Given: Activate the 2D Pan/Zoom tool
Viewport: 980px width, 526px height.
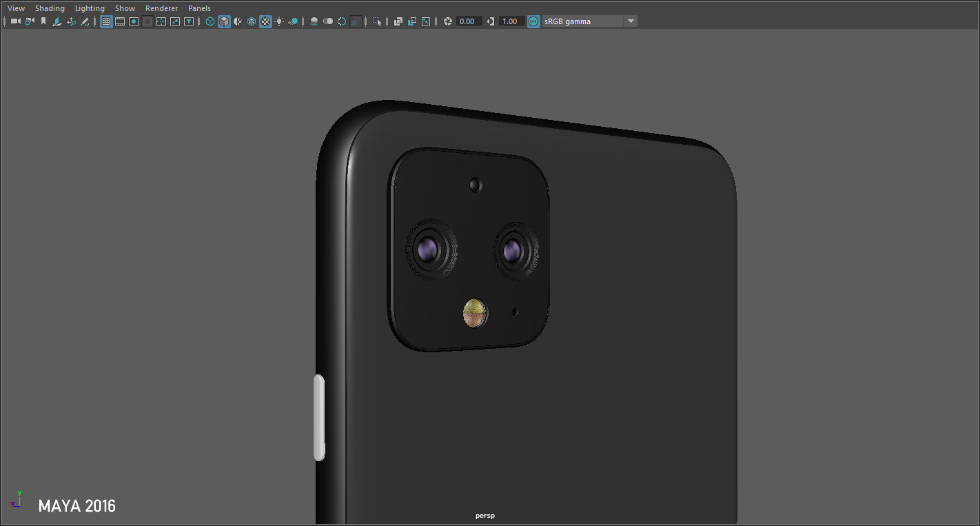Looking at the screenshot, I should 72,21.
